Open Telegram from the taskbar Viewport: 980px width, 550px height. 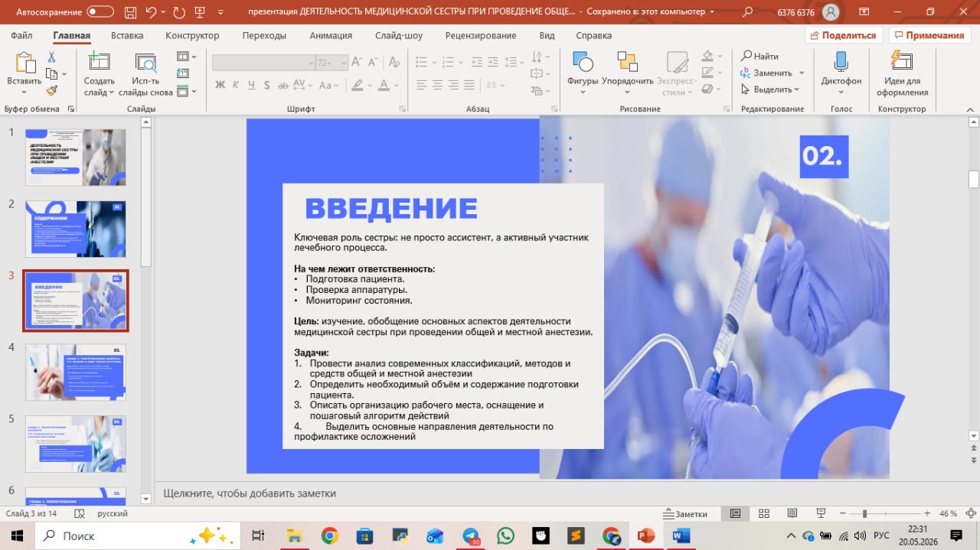tap(472, 535)
